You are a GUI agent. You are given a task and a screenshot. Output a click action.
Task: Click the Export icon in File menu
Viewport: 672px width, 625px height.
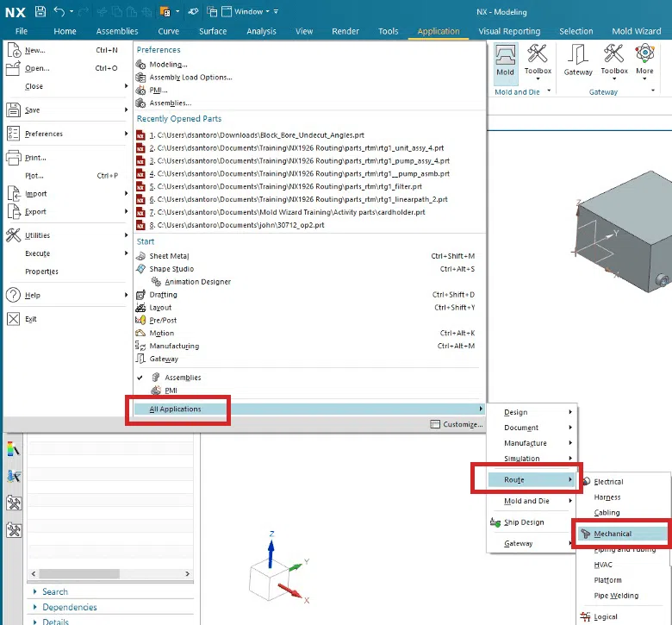pos(14,211)
